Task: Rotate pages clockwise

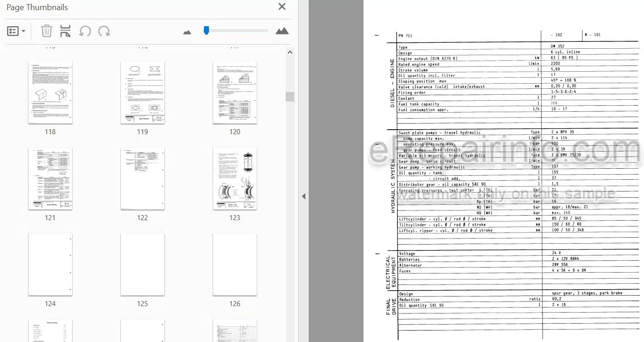Action: click(x=104, y=31)
